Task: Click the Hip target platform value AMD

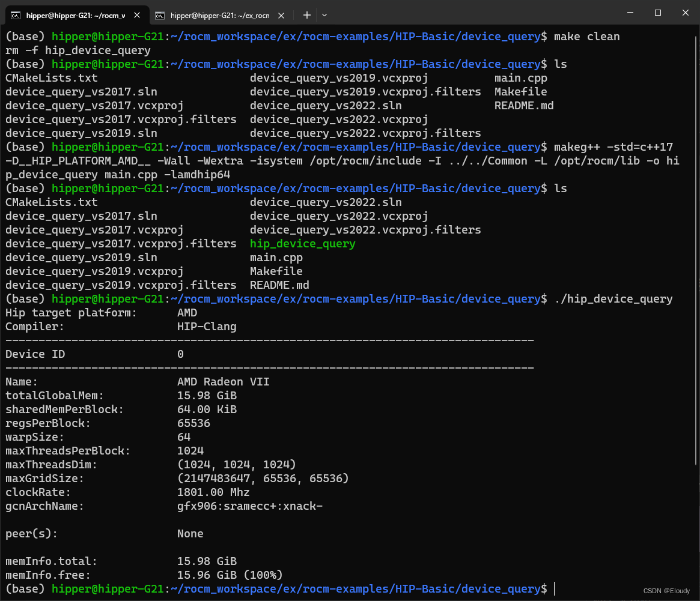Action: coord(187,313)
